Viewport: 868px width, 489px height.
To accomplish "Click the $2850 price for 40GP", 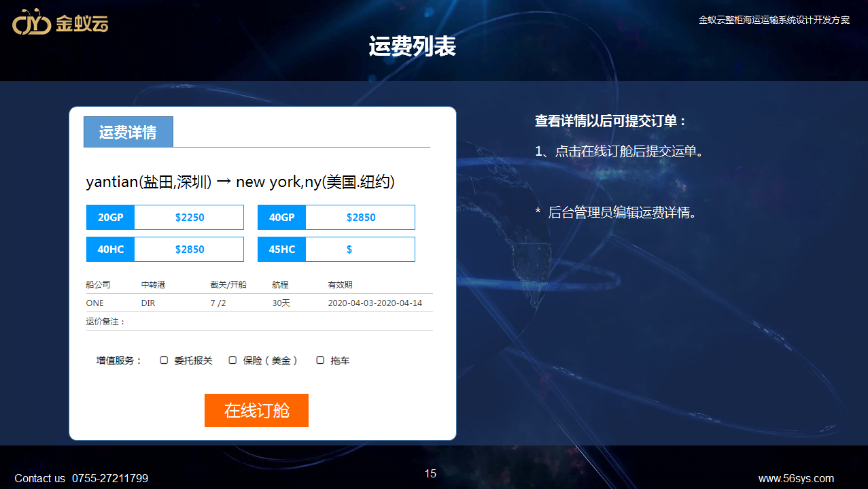I will [x=360, y=218].
